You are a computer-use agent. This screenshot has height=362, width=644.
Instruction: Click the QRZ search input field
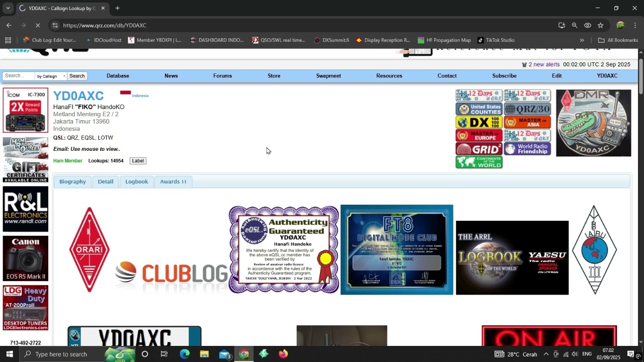(18, 76)
